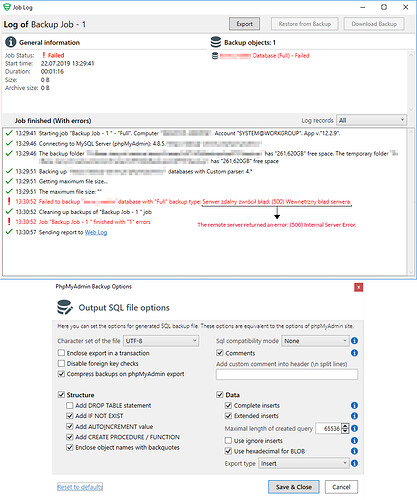
Task: Click green check for Connecting to MySQL Server row
Action: click(9, 143)
